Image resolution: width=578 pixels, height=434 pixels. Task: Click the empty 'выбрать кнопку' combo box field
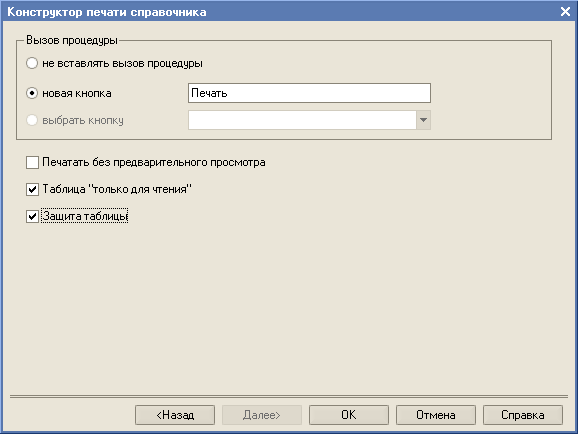(302, 120)
